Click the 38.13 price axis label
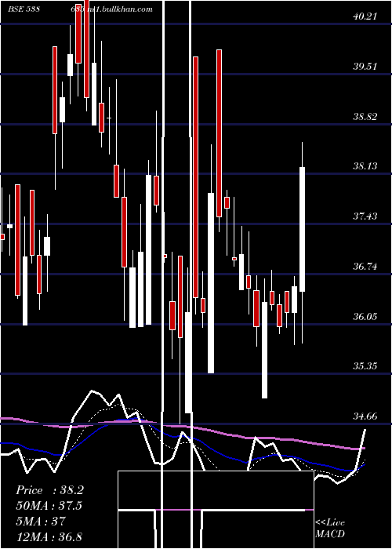Image resolution: width=392 pixels, height=549 pixels. coord(365,165)
